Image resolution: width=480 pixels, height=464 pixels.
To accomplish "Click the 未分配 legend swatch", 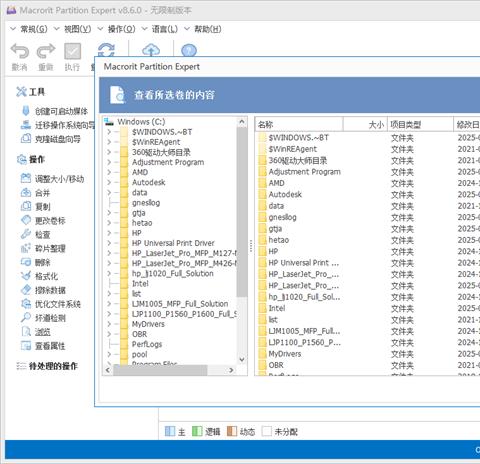I will 267,431.
